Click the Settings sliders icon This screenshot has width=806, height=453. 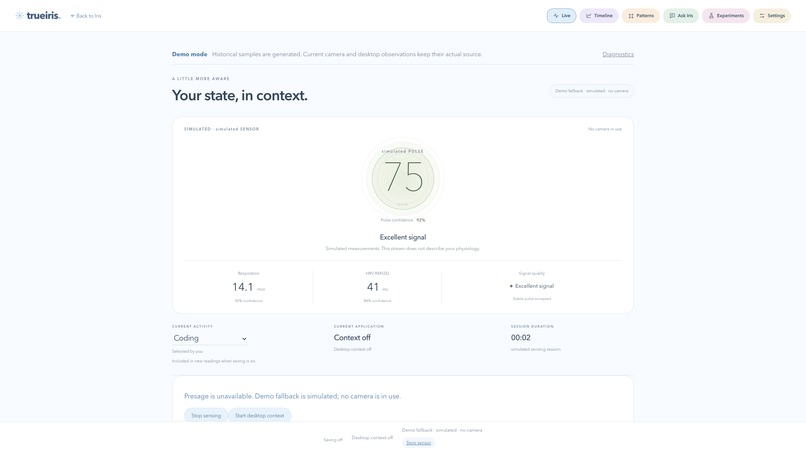click(762, 16)
